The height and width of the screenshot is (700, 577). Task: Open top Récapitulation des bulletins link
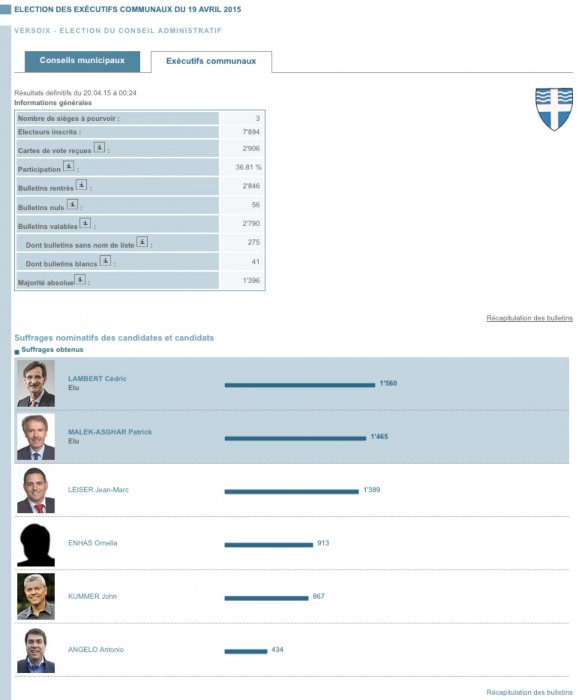pos(529,318)
